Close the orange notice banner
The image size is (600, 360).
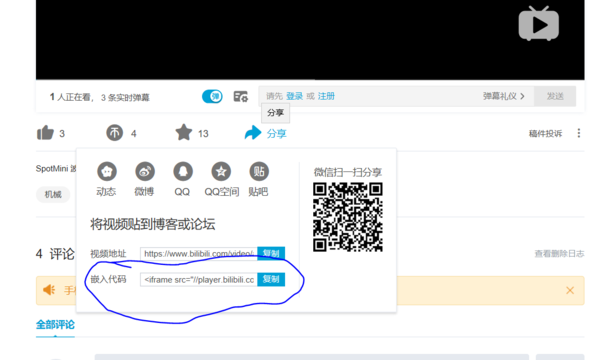pos(570,290)
